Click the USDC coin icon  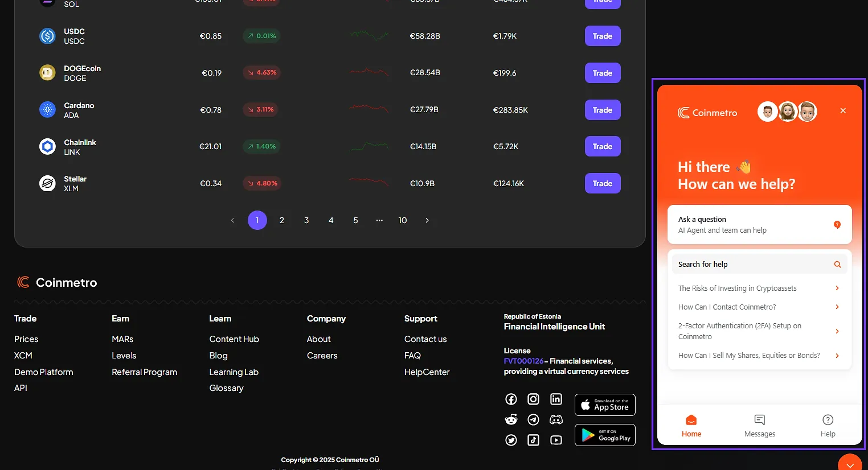point(47,36)
